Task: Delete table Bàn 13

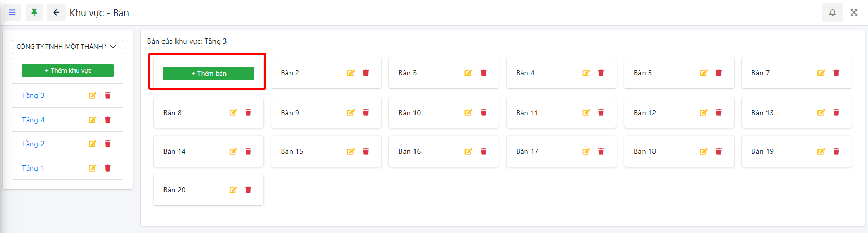Action: [x=836, y=113]
